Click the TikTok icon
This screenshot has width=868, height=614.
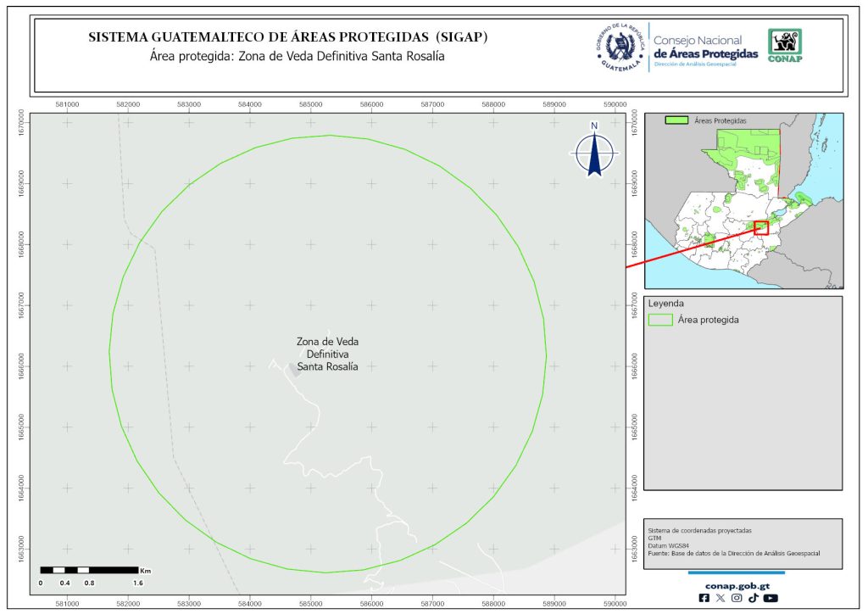click(x=753, y=598)
